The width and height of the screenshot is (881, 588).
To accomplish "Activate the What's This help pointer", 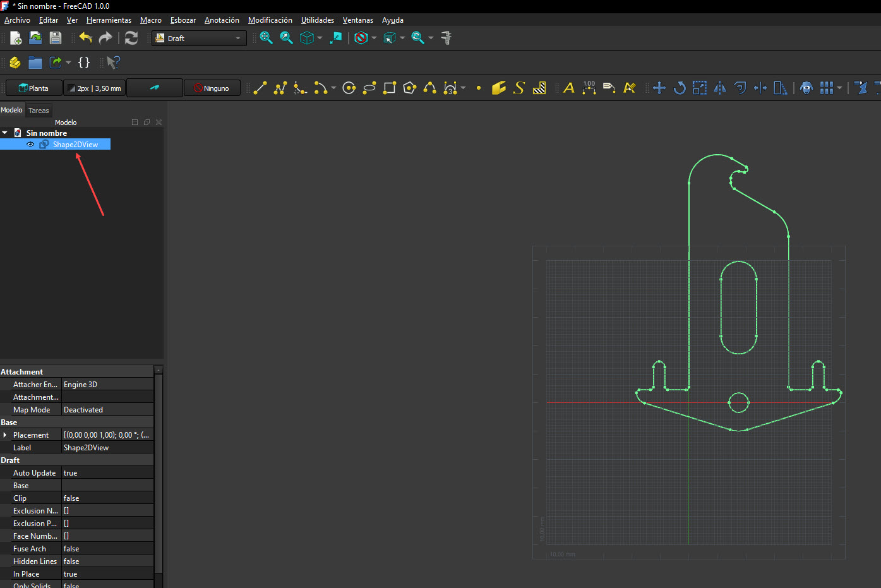I will coord(113,63).
